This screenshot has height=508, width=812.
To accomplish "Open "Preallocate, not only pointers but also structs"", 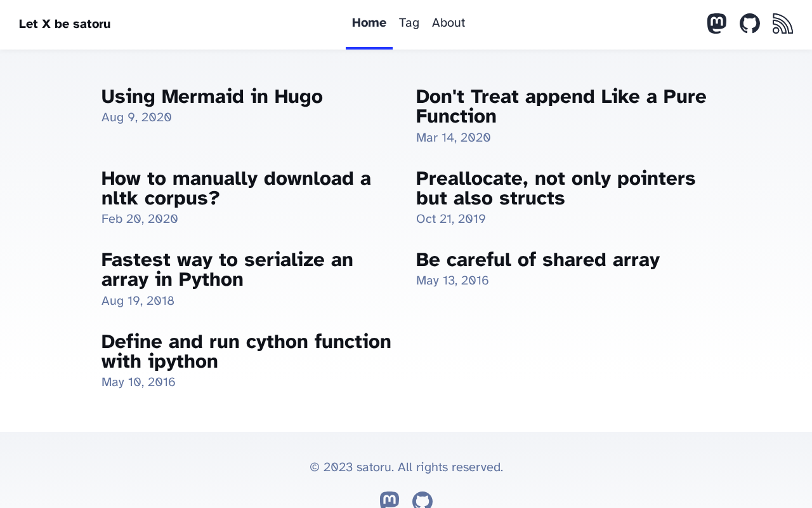I will tap(556, 188).
